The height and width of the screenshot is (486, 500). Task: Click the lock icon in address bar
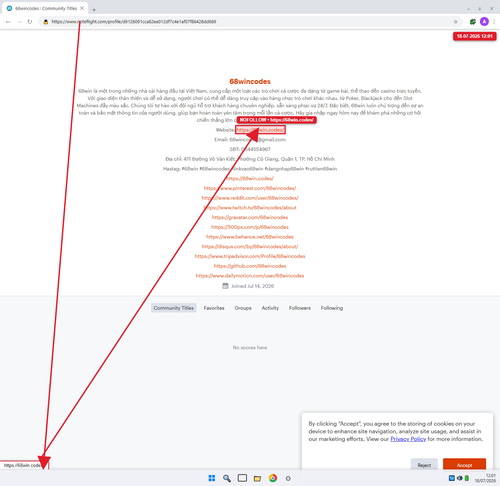[x=46, y=22]
